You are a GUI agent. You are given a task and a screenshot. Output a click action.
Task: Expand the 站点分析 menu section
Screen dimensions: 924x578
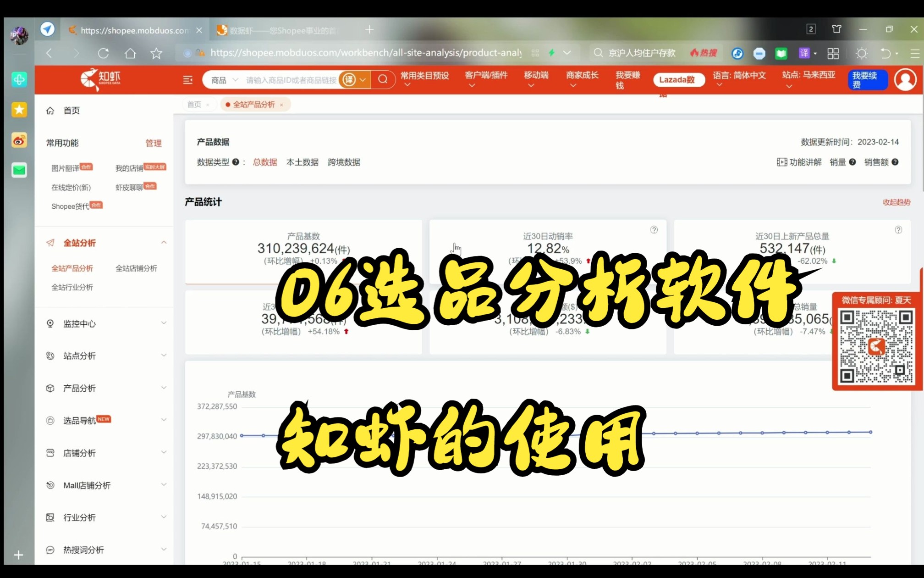164,355
